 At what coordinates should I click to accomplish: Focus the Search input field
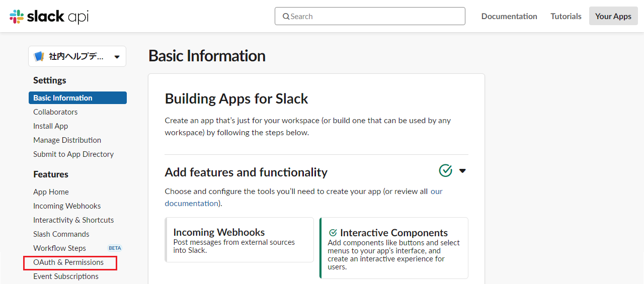click(370, 16)
